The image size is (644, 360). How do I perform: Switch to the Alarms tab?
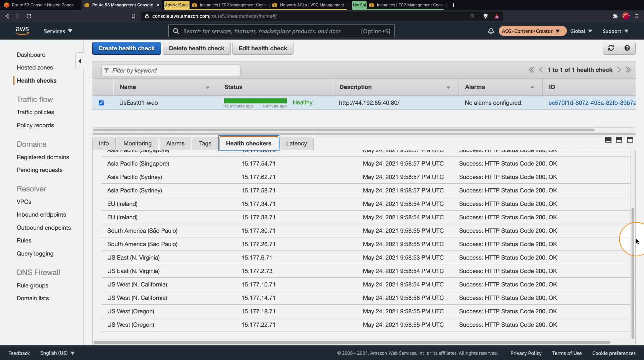click(x=175, y=143)
